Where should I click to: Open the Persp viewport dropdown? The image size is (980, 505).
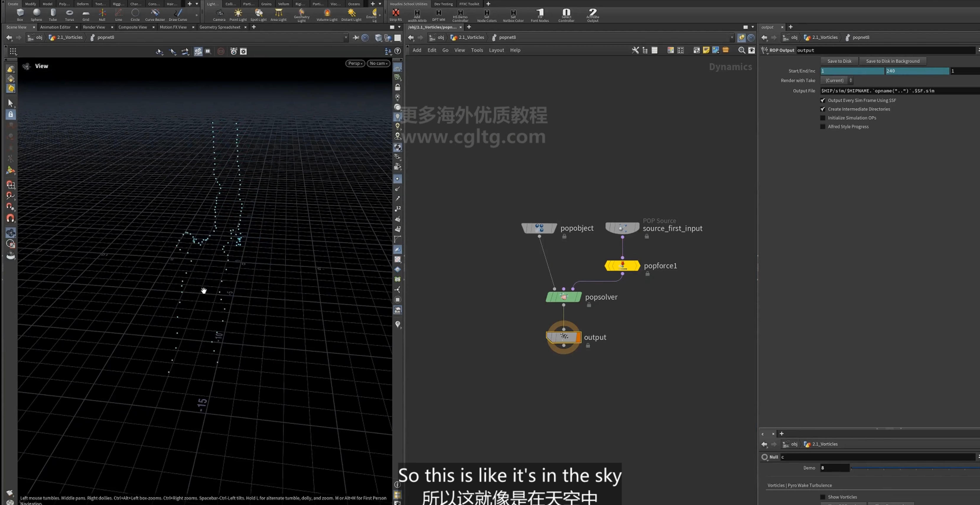coord(355,63)
